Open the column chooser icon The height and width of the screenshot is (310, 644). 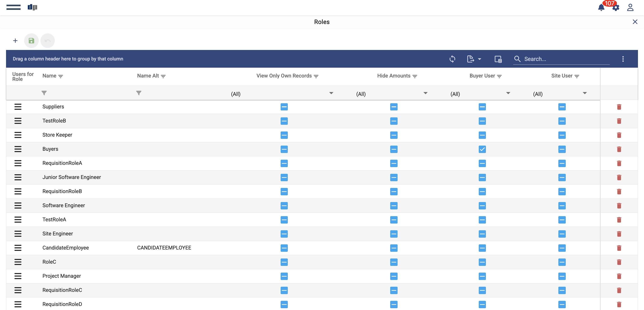(498, 59)
